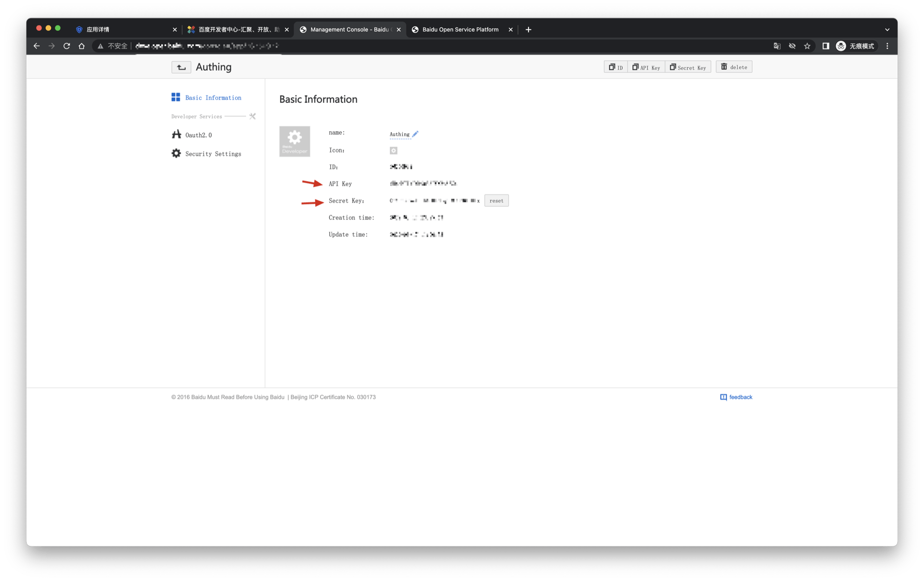Copy the API Key via its copy icon

[646, 67]
